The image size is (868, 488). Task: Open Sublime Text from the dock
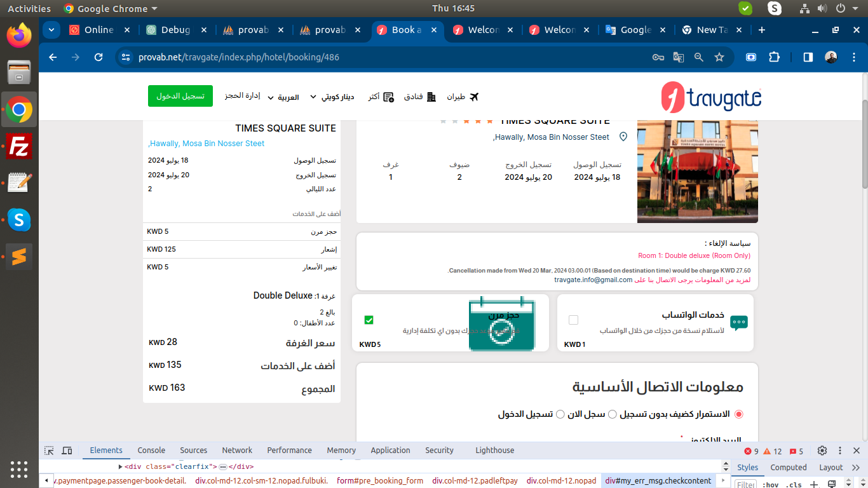point(19,257)
